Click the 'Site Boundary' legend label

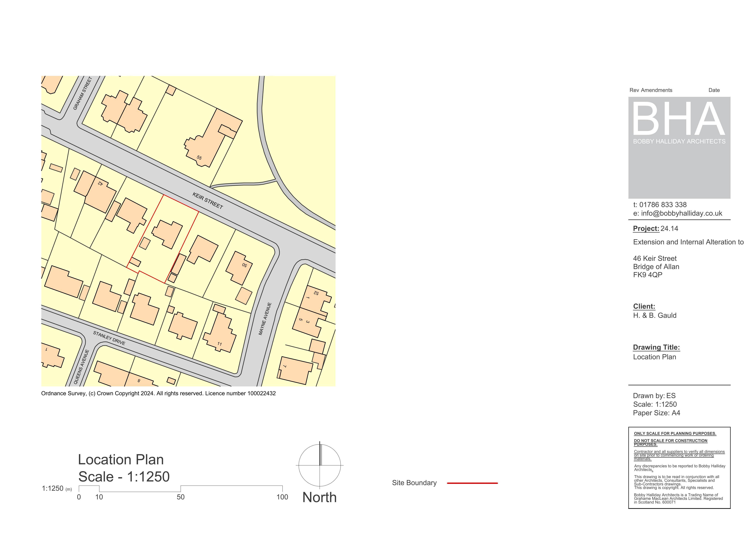click(414, 483)
